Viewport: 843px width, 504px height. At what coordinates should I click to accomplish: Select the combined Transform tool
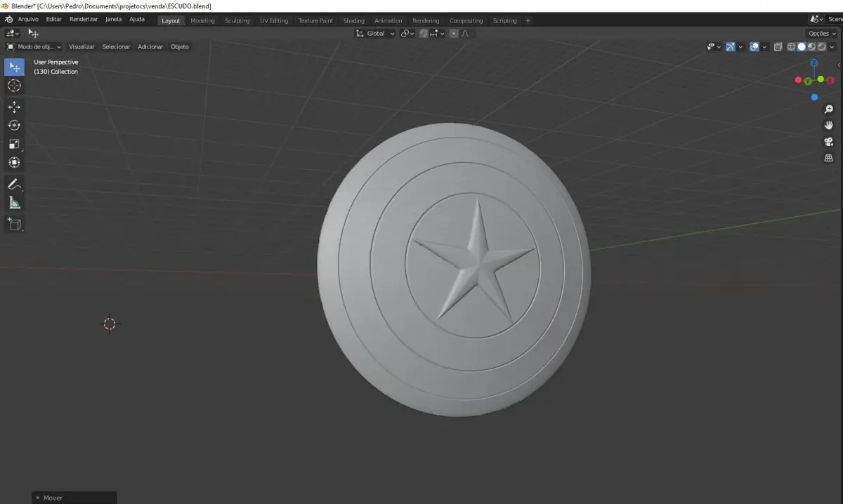[14, 162]
